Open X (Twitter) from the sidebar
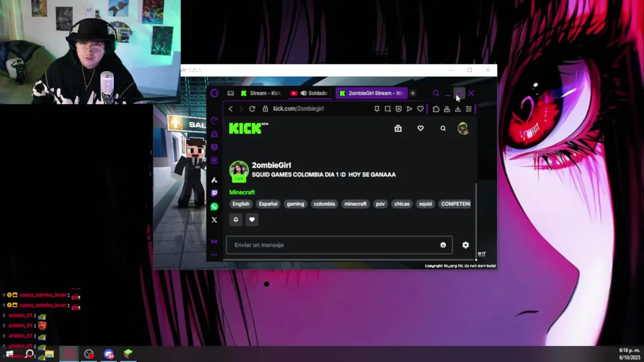 [214, 220]
